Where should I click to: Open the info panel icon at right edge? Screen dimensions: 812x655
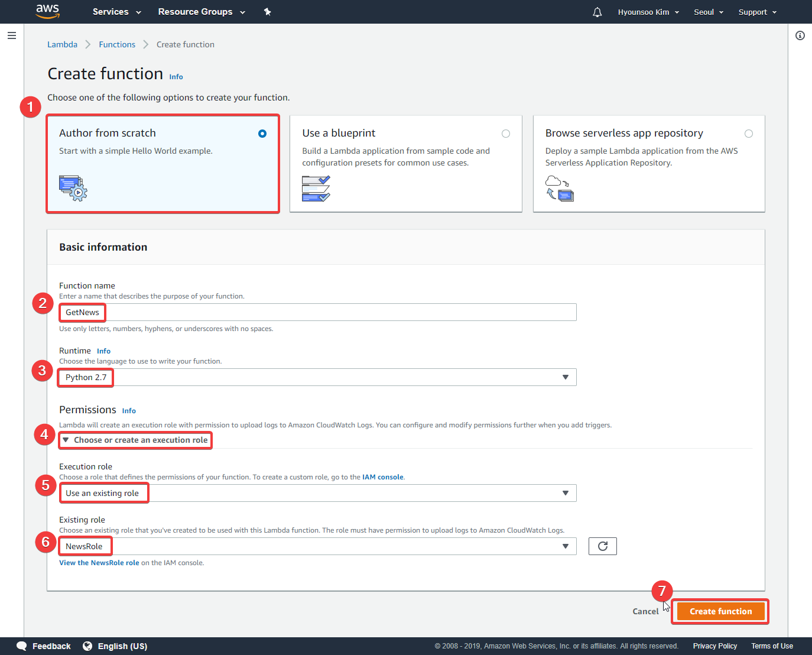800,35
